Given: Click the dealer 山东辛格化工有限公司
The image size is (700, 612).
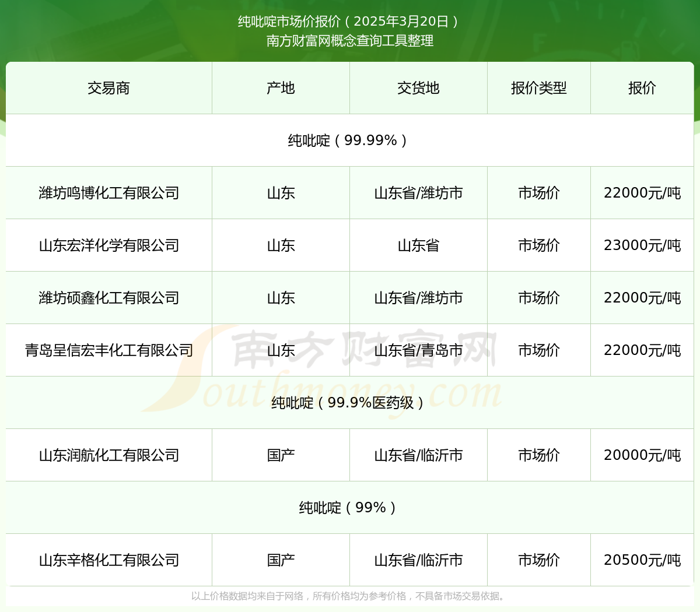Looking at the screenshot, I should coord(109,560).
